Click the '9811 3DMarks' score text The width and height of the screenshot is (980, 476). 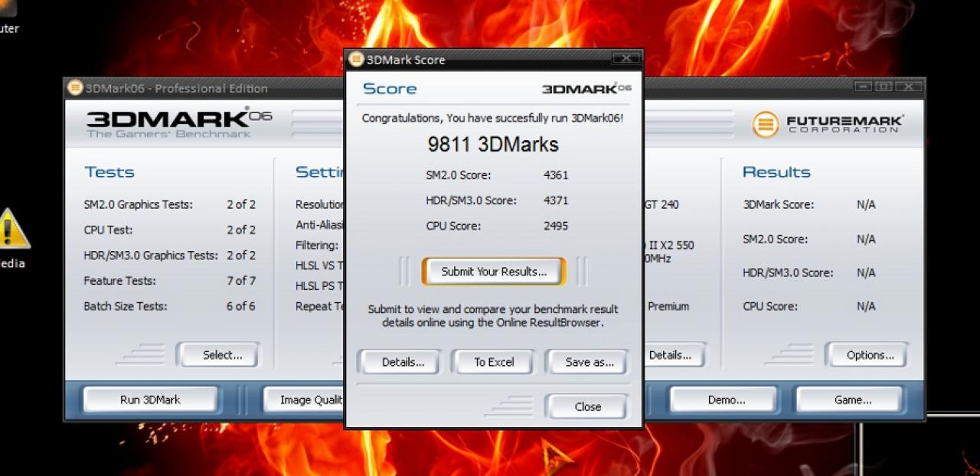[x=493, y=145]
